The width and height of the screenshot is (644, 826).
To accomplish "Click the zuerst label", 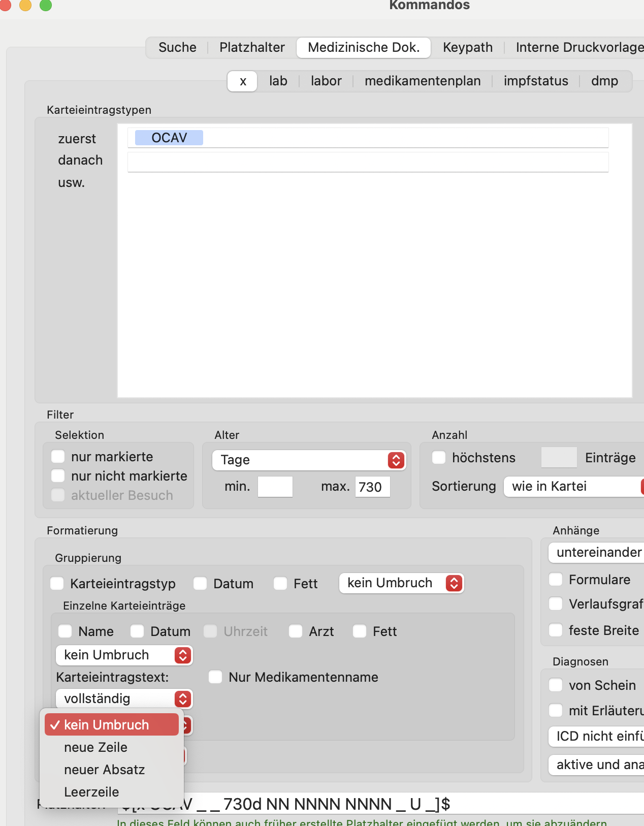I will click(77, 139).
